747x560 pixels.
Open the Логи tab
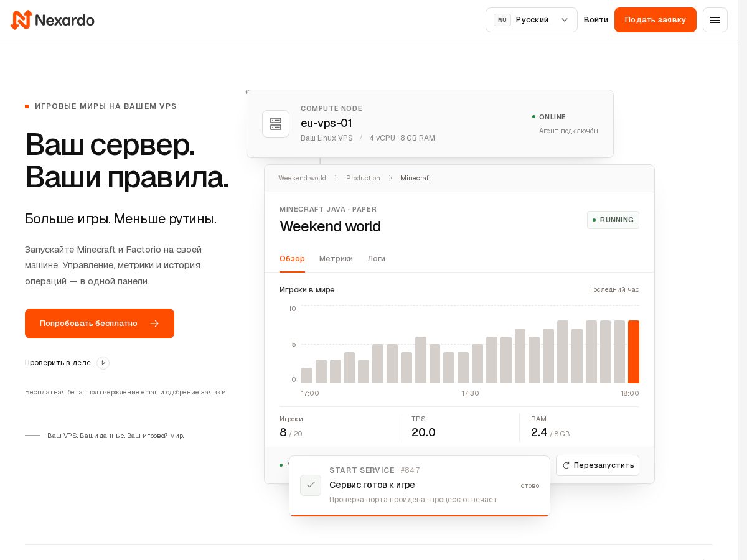pyautogui.click(x=376, y=259)
